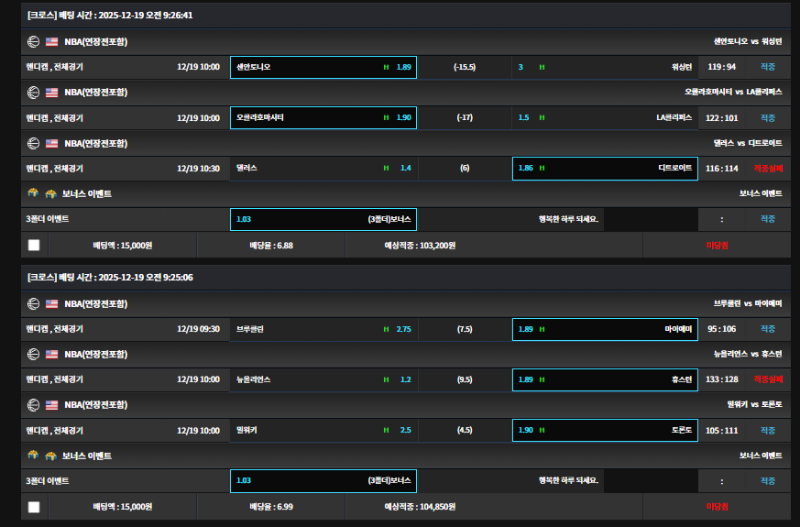Click basketball icon in Brooklyn vs Miami header
This screenshot has width=800, height=527.
tap(33, 303)
